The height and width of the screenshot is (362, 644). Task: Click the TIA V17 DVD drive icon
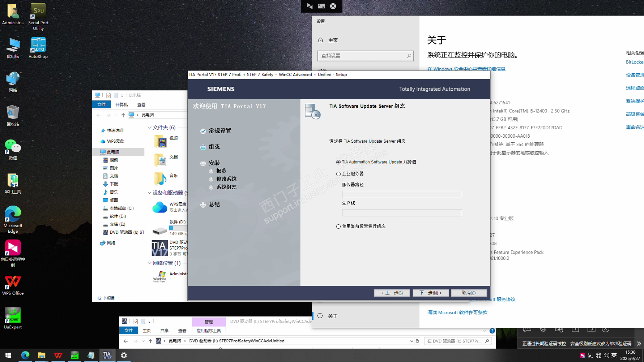coord(159,248)
